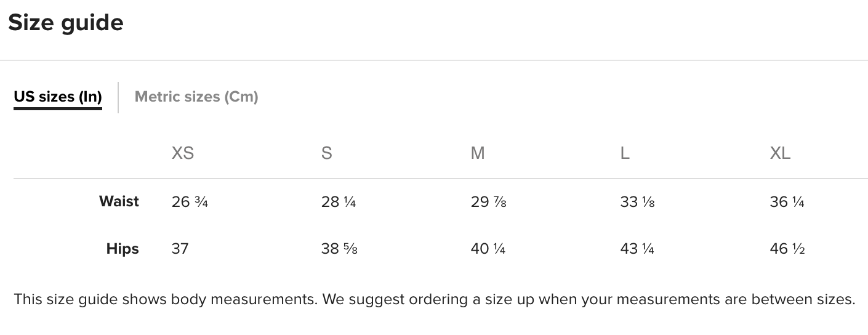This screenshot has height=335, width=868.
Task: Click the Size guide heading
Action: [66, 23]
